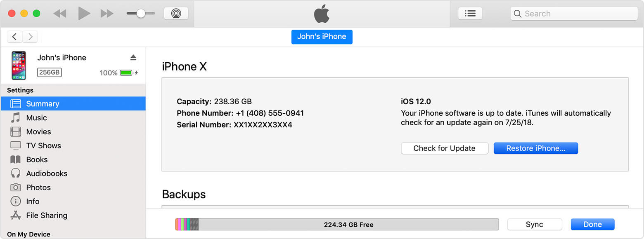Click the storage usage bar
This screenshot has width=644, height=239.
point(336,225)
